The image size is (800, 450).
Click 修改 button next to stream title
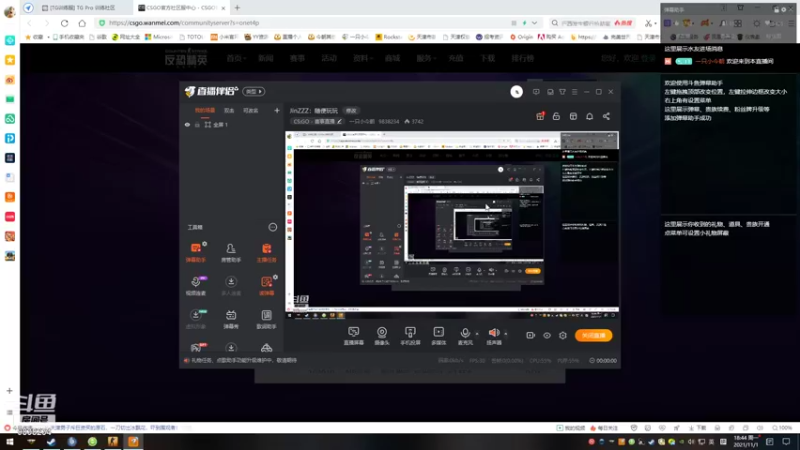tap(351, 111)
